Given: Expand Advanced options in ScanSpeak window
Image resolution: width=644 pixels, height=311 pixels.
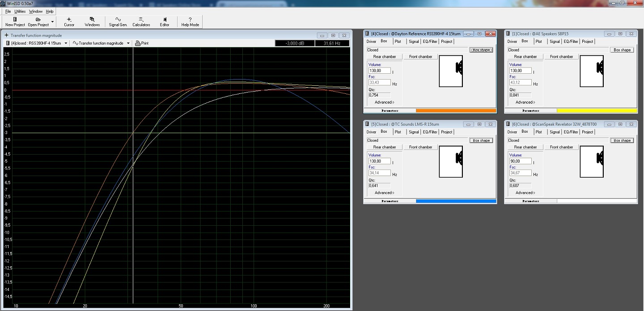Looking at the screenshot, I should click(525, 193).
